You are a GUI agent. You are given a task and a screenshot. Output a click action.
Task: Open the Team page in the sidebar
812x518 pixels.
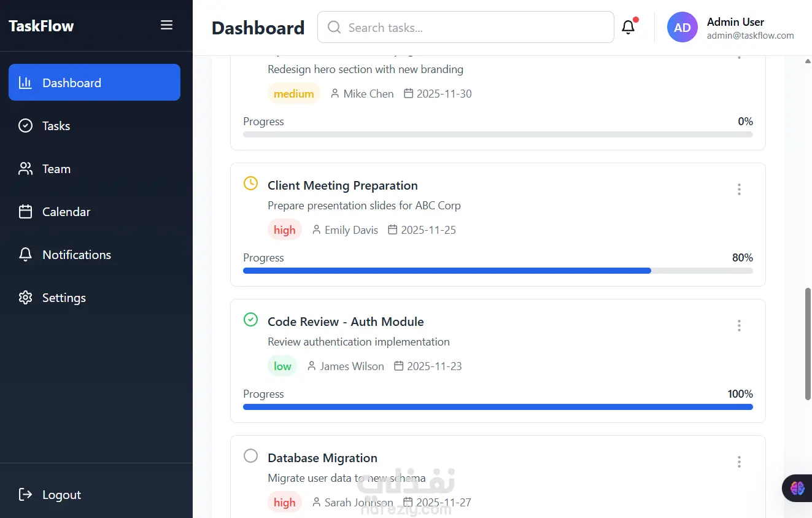pyautogui.click(x=95, y=169)
